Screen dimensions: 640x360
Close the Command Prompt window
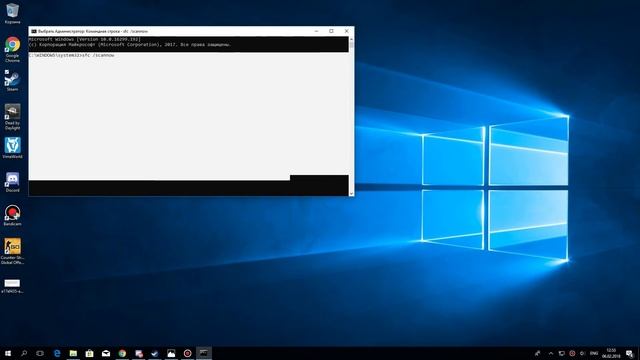[x=347, y=31]
